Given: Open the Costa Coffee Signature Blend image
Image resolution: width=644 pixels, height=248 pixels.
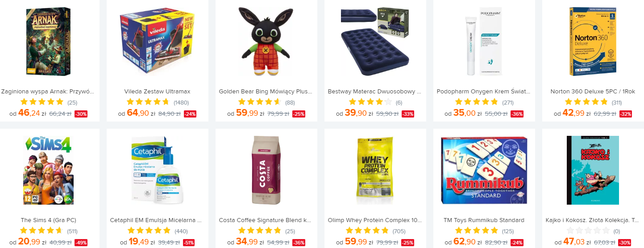Looking at the screenshot, I should pyautogui.click(x=266, y=170).
